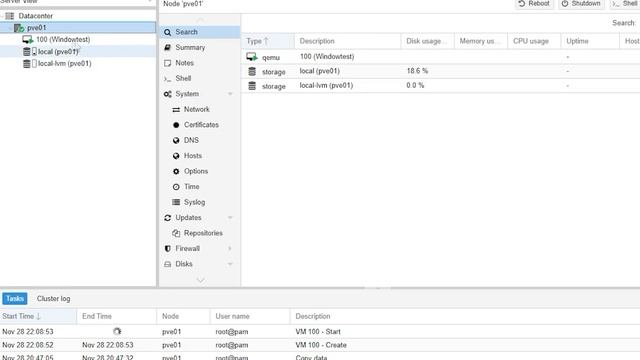Viewport: 640px width, 360px height.
Task: Click the CPU usage column header
Action: (x=534, y=41)
